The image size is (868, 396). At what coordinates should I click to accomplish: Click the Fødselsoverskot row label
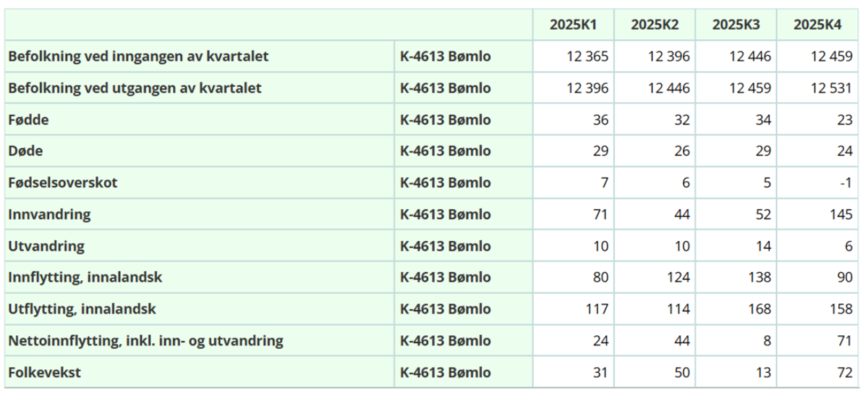[x=62, y=183]
